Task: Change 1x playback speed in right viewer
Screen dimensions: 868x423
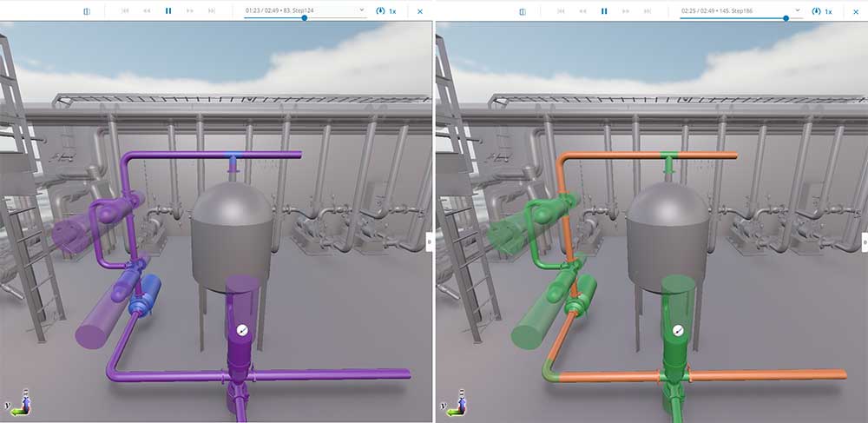Action: pyautogui.click(x=822, y=11)
